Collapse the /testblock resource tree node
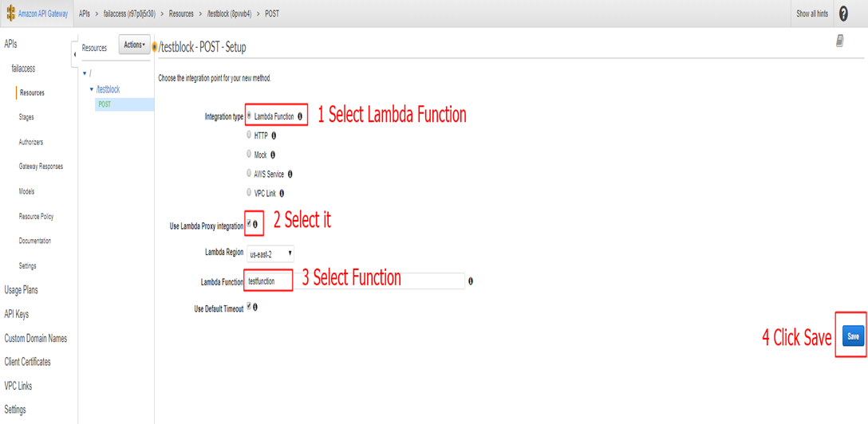This screenshot has height=424, width=868. click(92, 89)
